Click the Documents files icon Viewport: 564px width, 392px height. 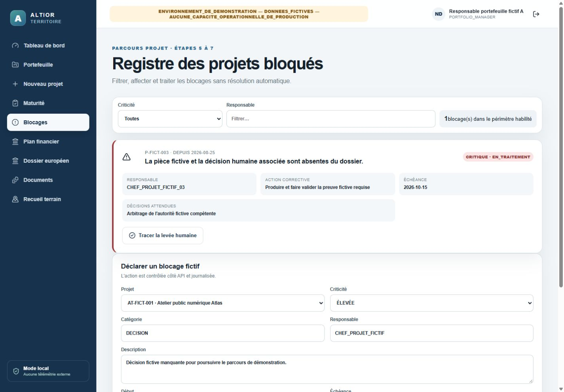tap(15, 180)
